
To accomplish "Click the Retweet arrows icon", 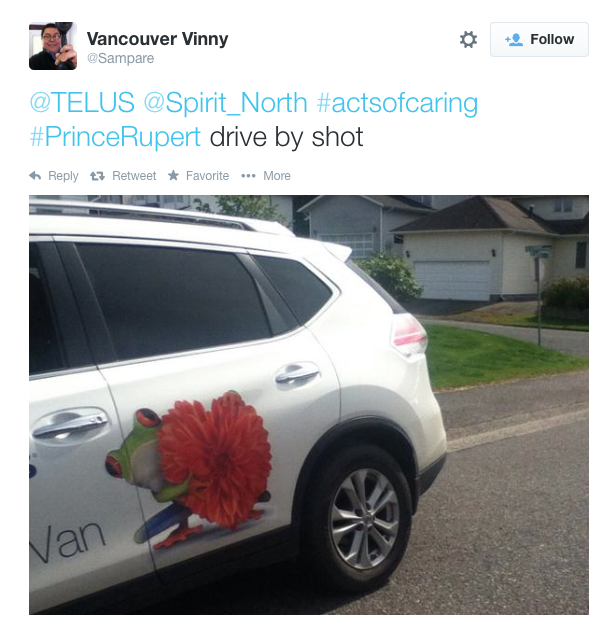I will (x=97, y=176).
